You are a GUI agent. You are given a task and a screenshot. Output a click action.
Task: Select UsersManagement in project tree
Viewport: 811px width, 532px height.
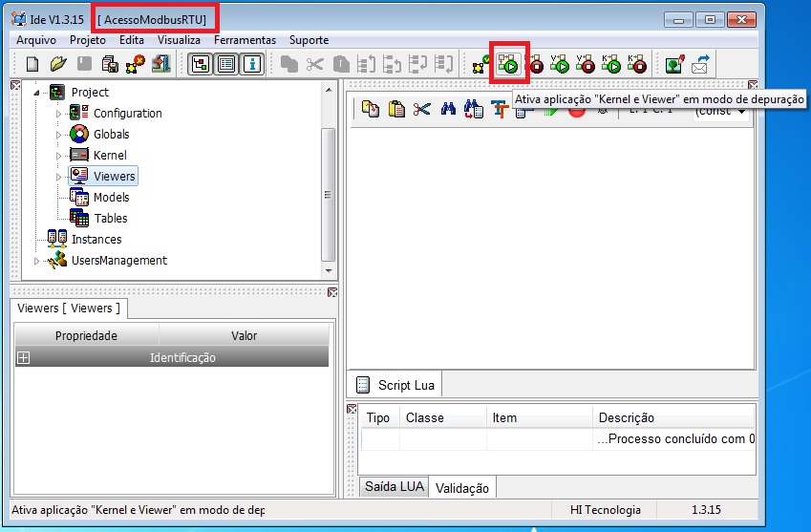click(x=119, y=261)
